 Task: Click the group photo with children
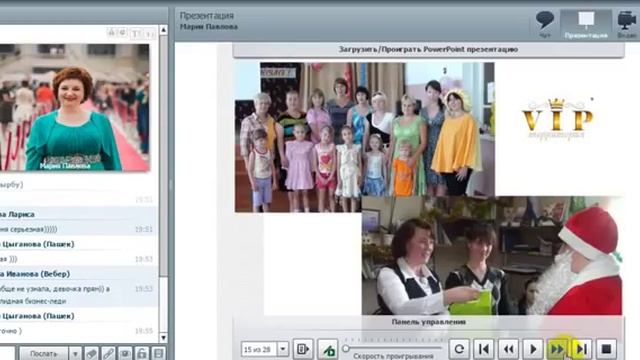364,137
